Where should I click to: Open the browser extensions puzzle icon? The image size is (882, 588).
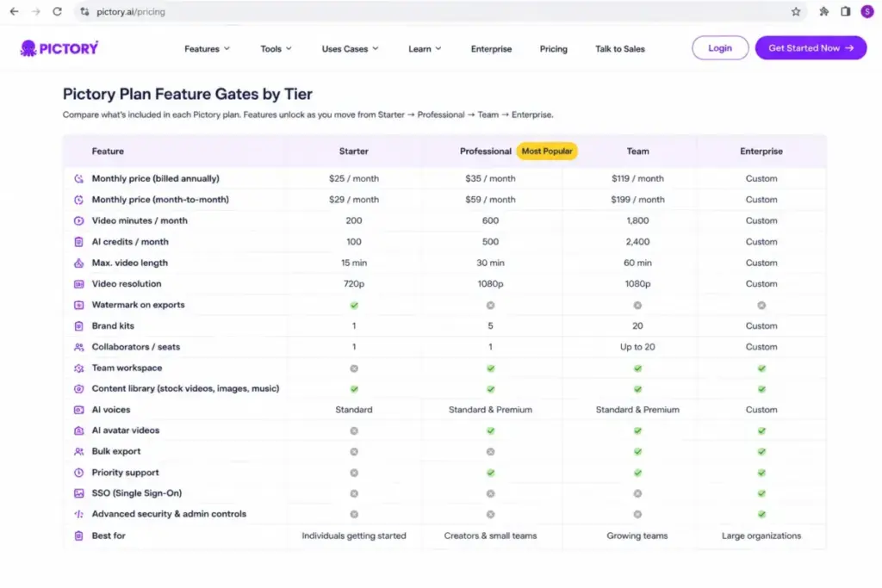(823, 11)
